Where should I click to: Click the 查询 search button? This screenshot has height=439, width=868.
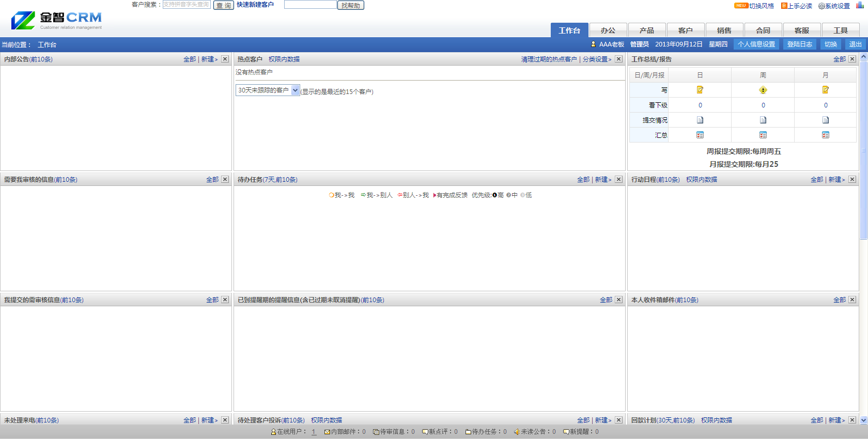click(224, 5)
